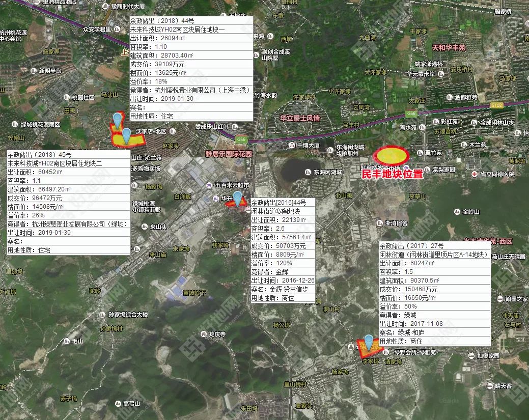
Task: Click the row 成交价：150468万元
Action: coord(434,290)
